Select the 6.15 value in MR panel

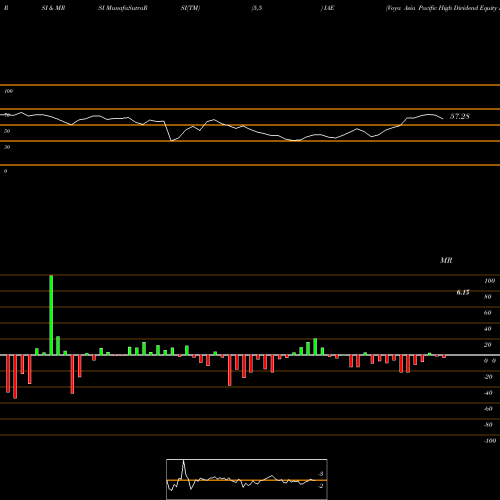[463, 292]
